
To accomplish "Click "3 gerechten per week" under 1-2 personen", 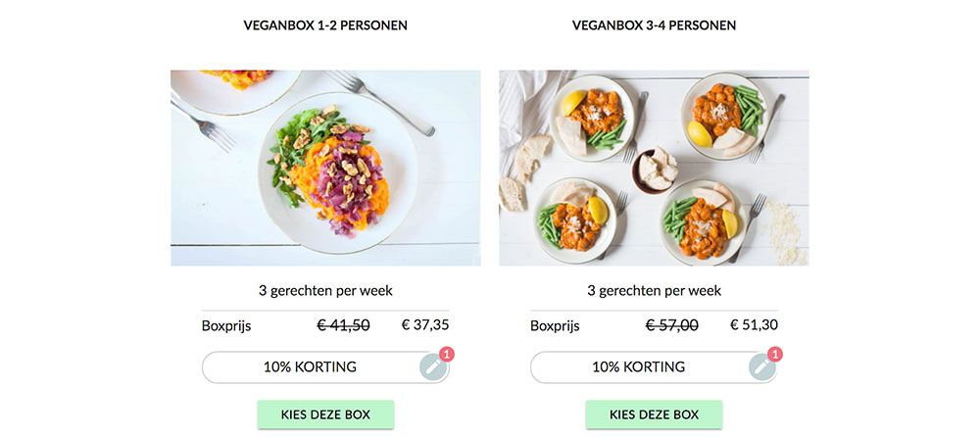I will pyautogui.click(x=325, y=290).
